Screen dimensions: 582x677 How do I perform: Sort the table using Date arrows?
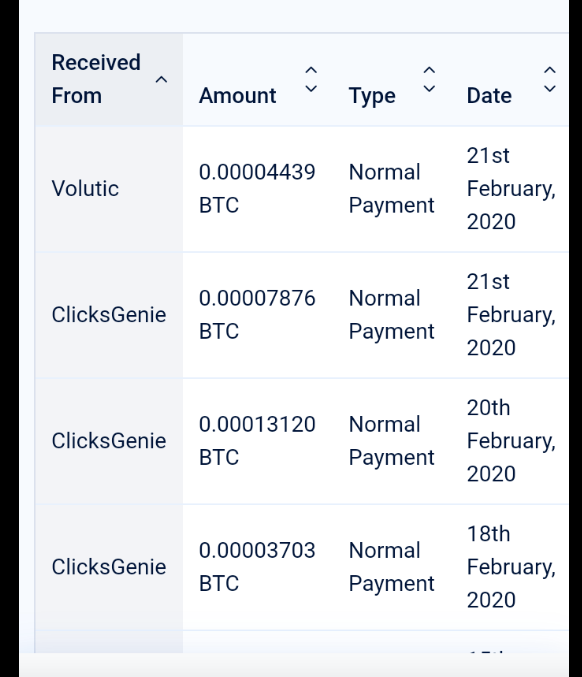[549, 79]
